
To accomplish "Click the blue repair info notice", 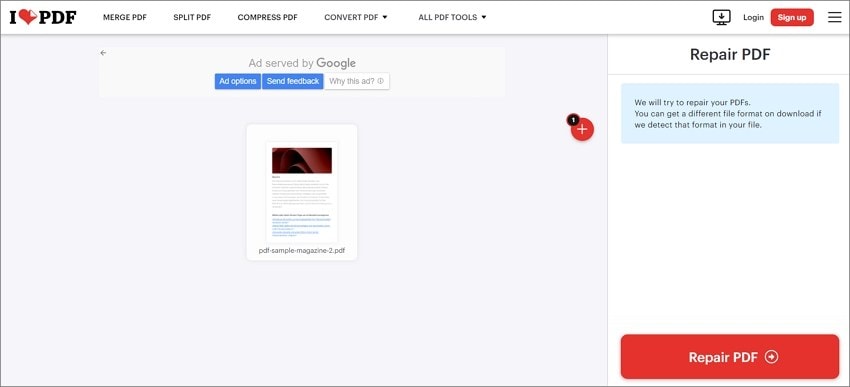I will tap(730, 113).
